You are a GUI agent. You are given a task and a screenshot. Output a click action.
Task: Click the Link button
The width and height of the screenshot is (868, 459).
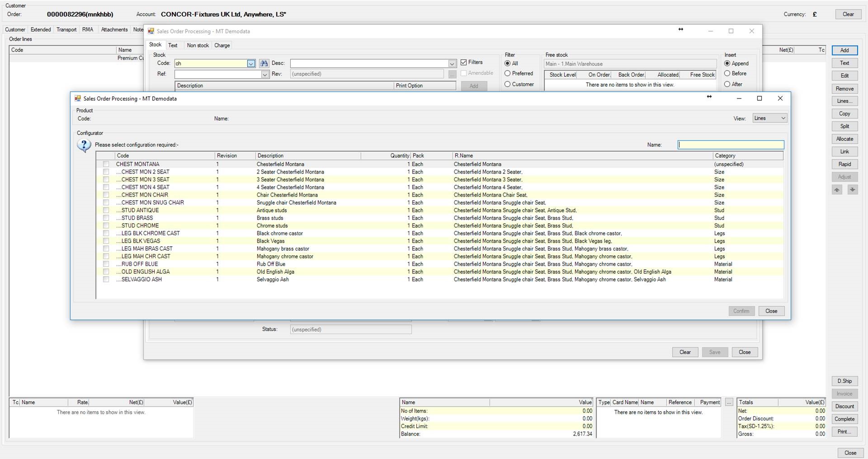(x=844, y=151)
